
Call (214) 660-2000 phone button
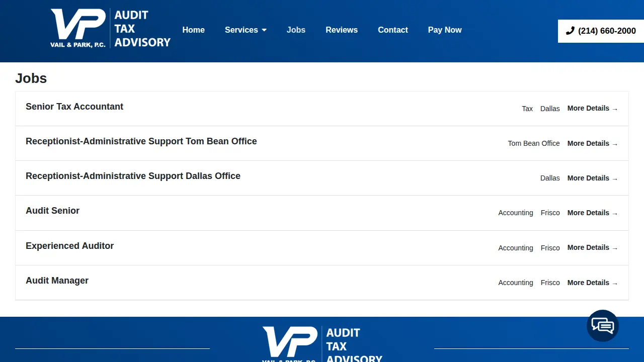(x=601, y=31)
